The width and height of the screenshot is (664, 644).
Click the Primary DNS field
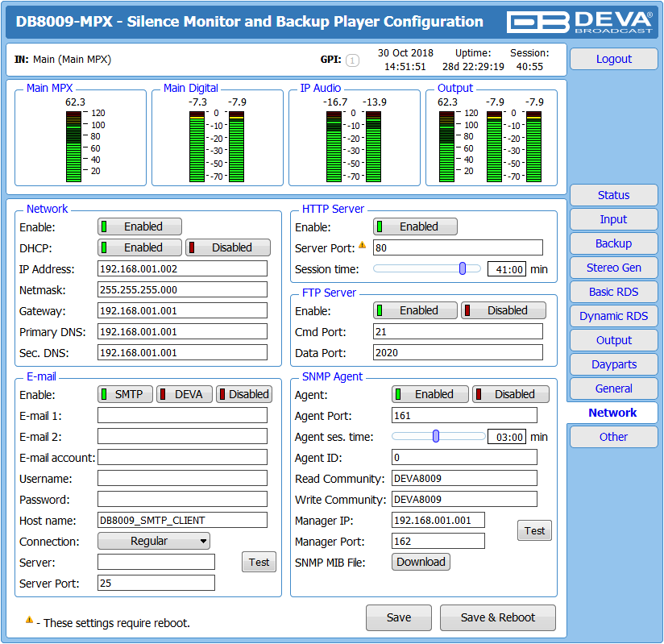click(x=182, y=332)
